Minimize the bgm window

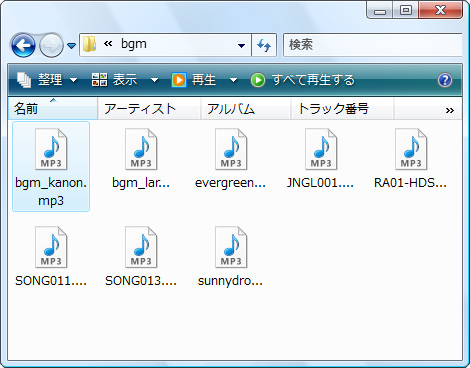380,11
